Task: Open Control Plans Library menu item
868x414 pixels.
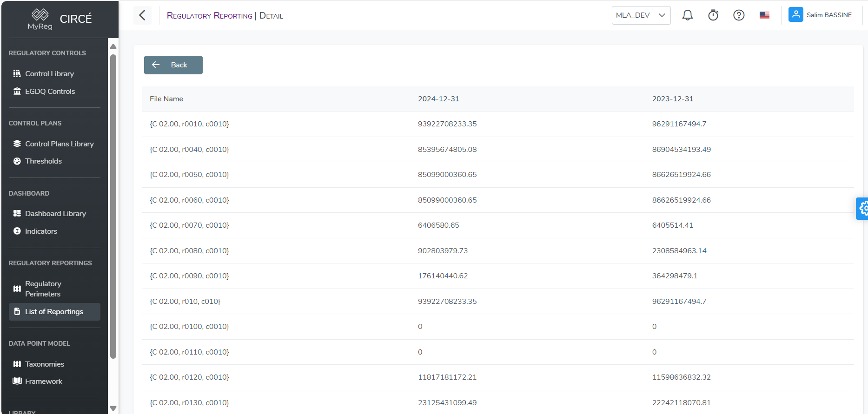Action: 54,144
